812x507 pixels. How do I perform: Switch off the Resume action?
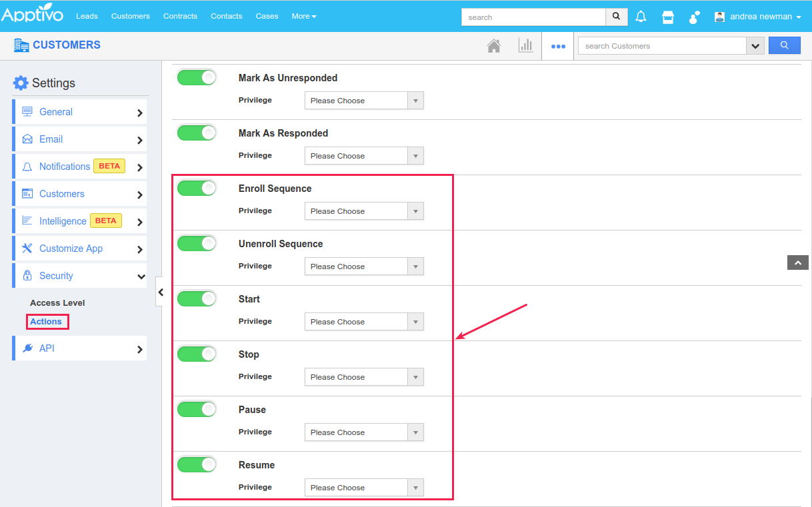click(197, 464)
